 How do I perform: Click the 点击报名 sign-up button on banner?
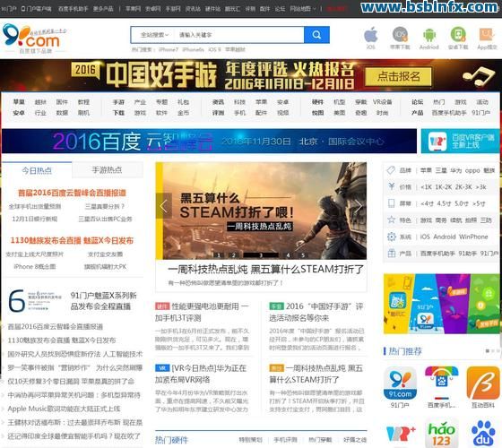click(x=398, y=76)
